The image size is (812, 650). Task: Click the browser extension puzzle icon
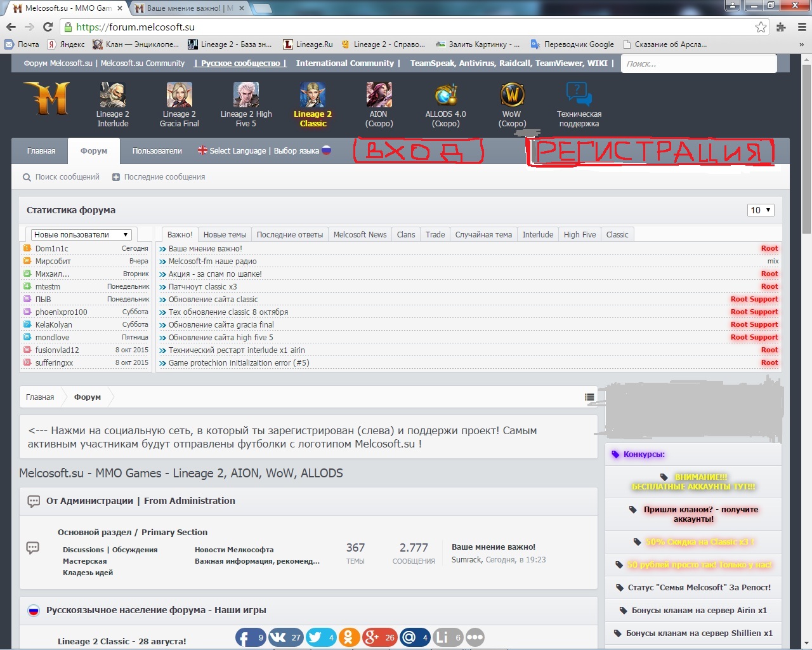(782, 27)
